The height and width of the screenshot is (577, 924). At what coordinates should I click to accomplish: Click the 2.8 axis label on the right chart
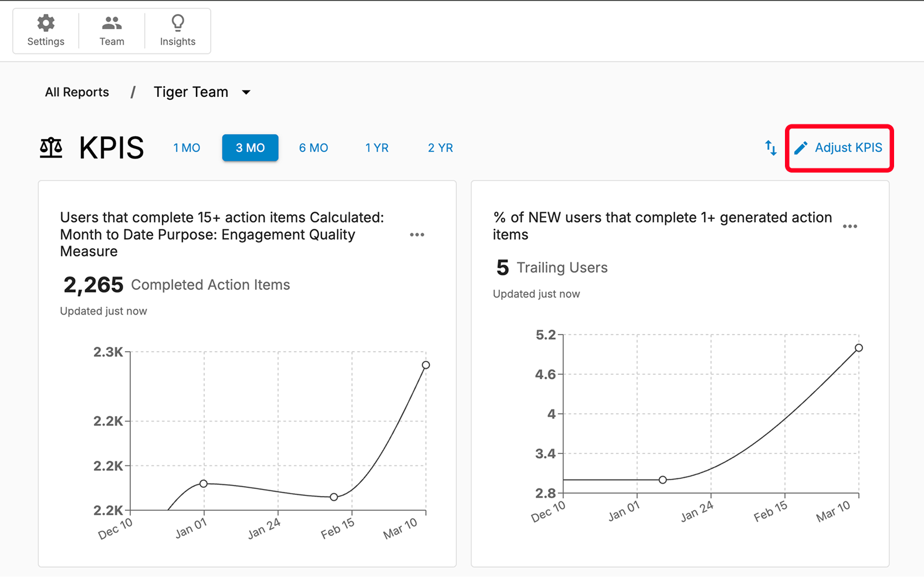546,493
